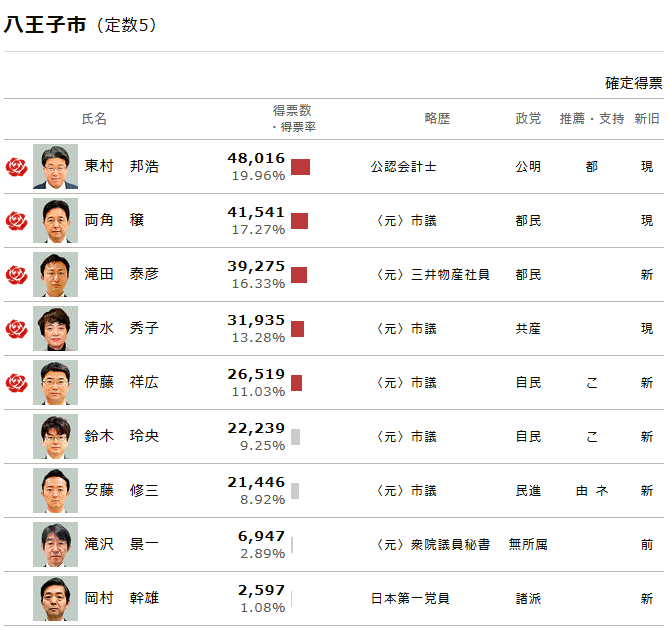Click the 八王子市 district heading
Screen dimensions: 670x628
(x=46, y=25)
